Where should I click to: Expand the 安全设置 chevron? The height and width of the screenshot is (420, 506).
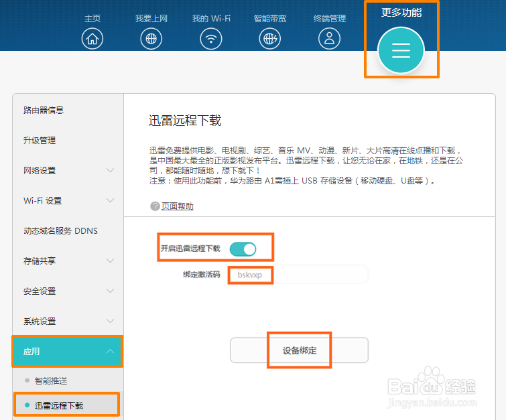point(111,291)
